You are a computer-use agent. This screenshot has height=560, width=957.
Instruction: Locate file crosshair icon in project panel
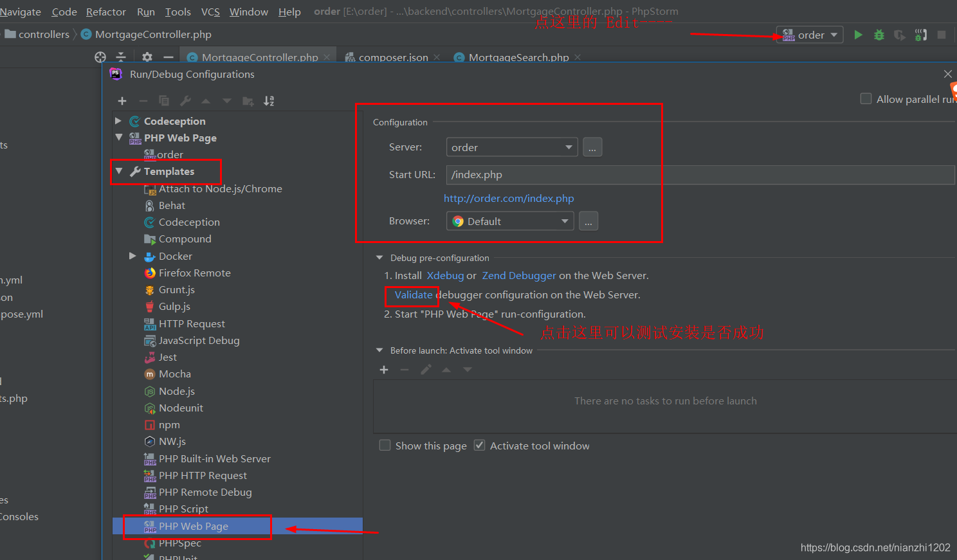pyautogui.click(x=100, y=57)
